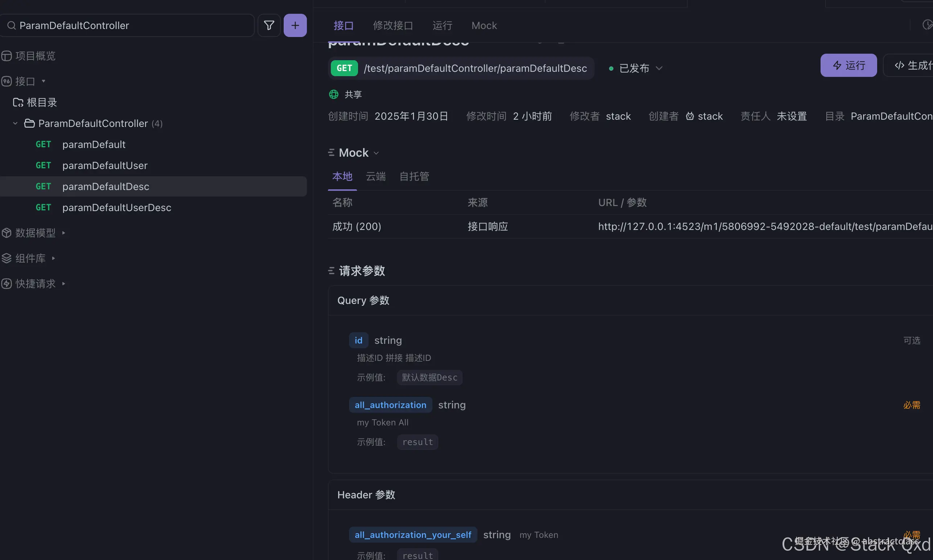
Task: Click the 共享 share globe icon
Action: coord(334,94)
